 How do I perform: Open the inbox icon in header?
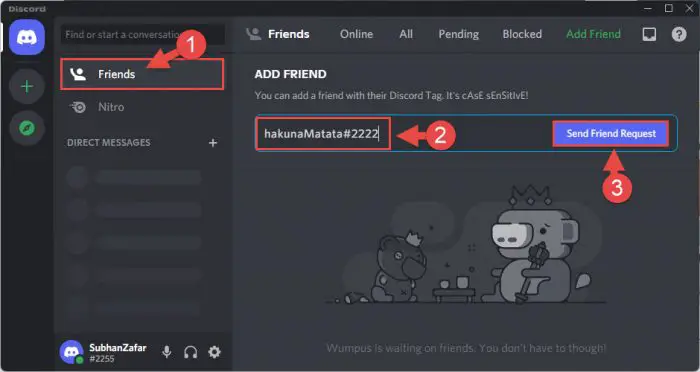[649, 34]
